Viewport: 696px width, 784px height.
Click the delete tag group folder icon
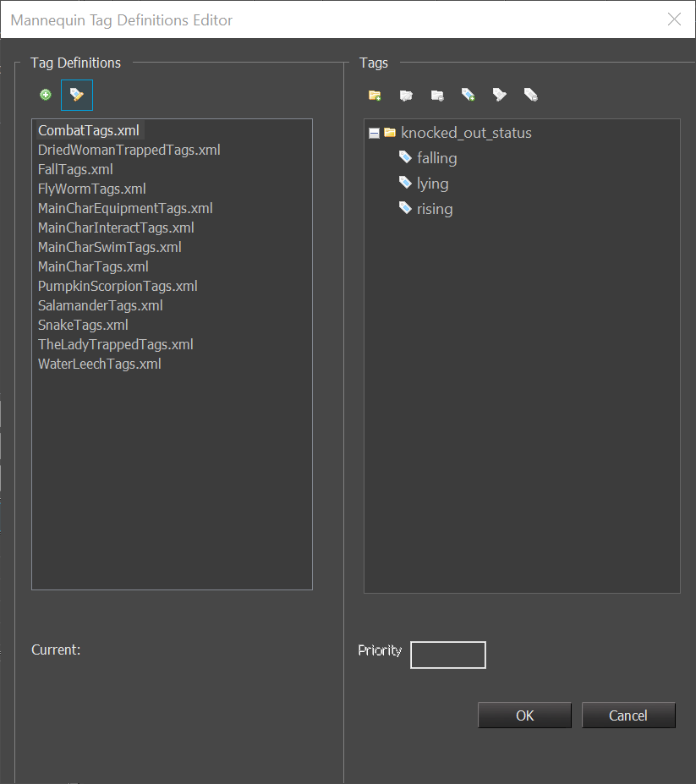pos(437,96)
